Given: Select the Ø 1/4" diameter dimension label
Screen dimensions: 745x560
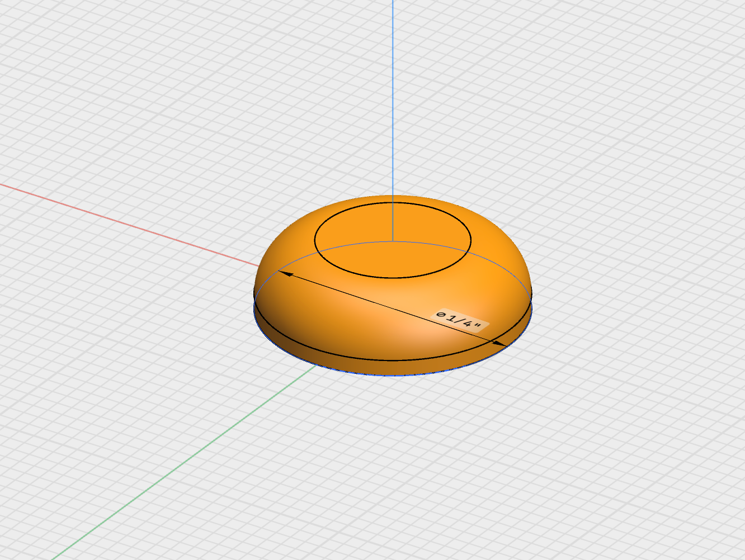Looking at the screenshot, I should coord(459,321).
